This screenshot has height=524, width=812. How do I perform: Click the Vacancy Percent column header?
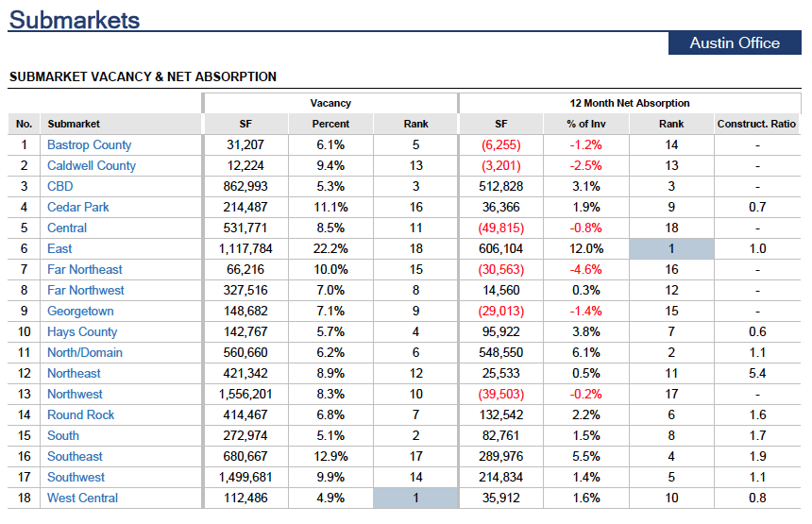[x=330, y=124]
